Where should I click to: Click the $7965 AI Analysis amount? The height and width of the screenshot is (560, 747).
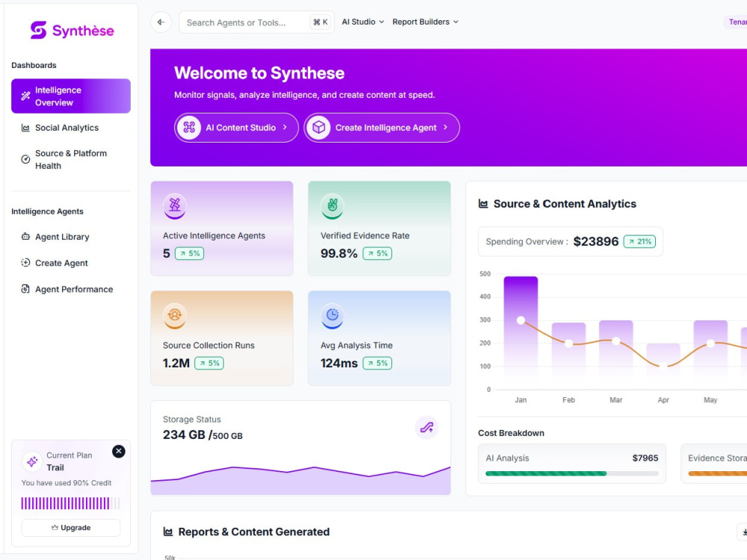coord(645,458)
